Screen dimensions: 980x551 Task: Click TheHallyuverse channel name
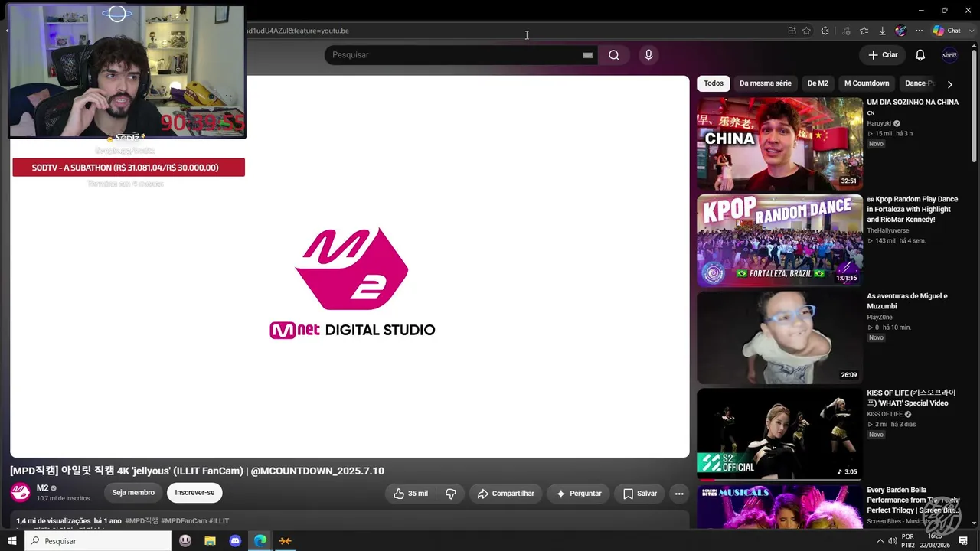pos(888,230)
